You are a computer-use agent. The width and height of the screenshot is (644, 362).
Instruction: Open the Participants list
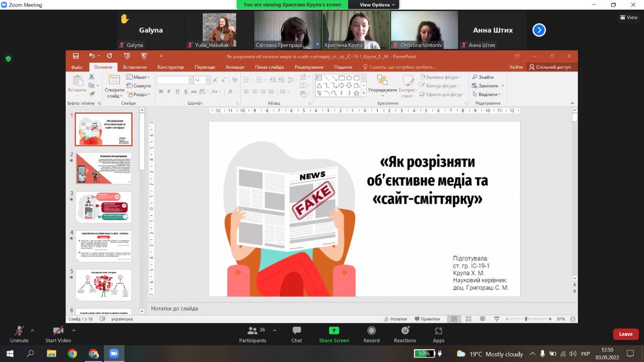click(x=253, y=334)
